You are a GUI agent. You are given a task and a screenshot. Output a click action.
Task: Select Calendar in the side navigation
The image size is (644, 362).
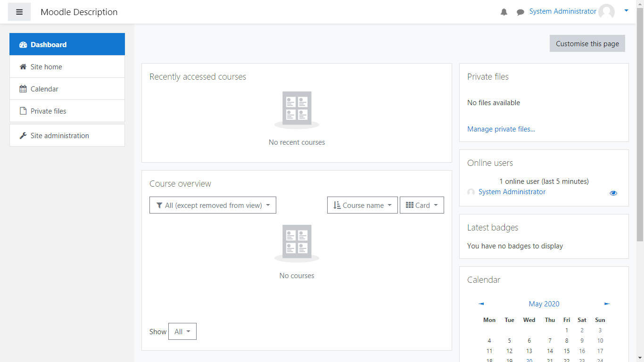(x=44, y=89)
